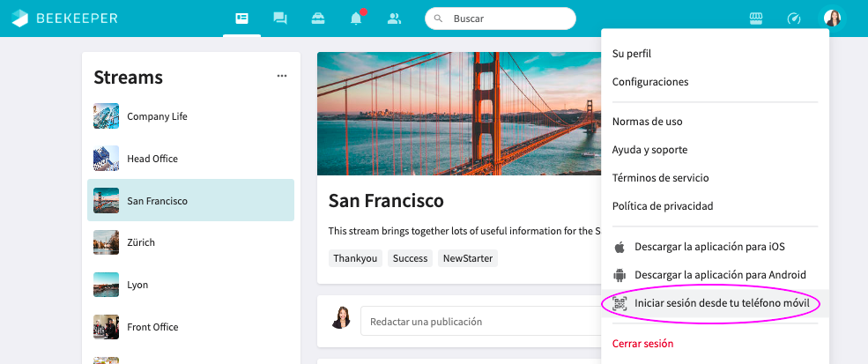Viewport: 868px width, 364px height.
Task: Click the Lyon stream thumbnail
Action: coord(106,285)
